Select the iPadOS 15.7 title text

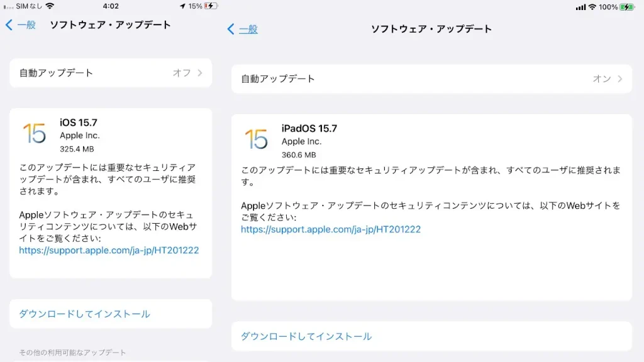(309, 128)
